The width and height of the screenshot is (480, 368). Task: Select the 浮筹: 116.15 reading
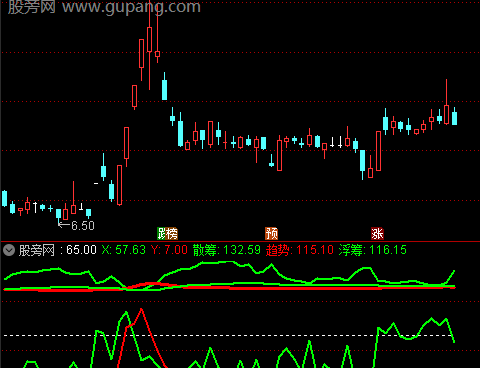pyautogui.click(x=373, y=250)
